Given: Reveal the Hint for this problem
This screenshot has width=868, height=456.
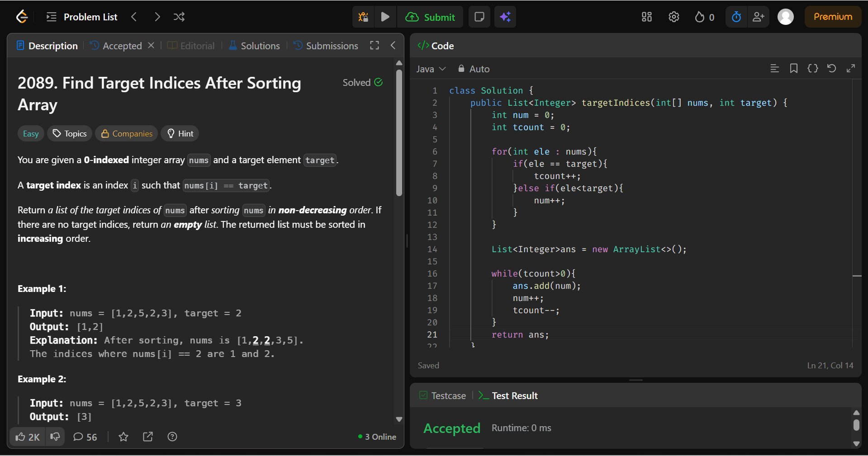Looking at the screenshot, I should 180,134.
